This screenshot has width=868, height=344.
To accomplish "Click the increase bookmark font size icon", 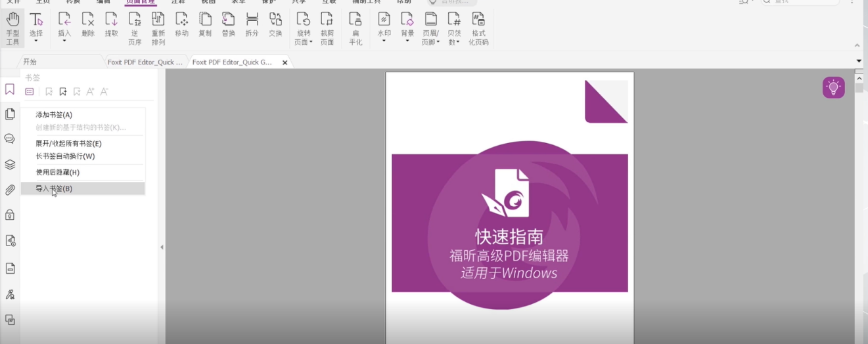I will pos(91,92).
